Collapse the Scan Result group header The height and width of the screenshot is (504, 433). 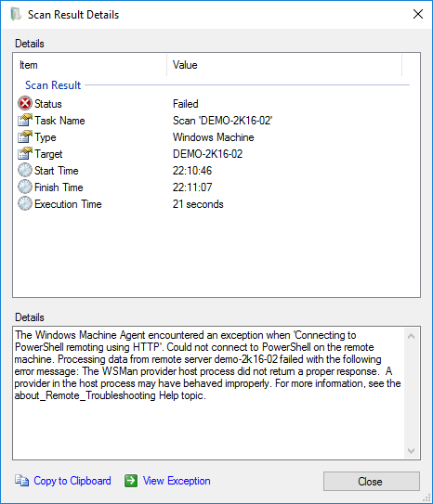[53, 85]
